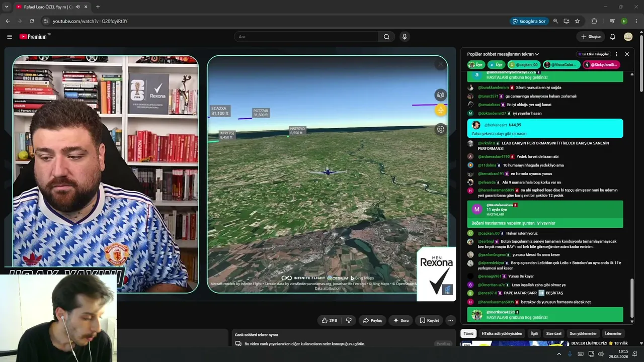This screenshot has height=362, width=644.
Task: Open the YouTube account avatar menu
Action: (628, 37)
